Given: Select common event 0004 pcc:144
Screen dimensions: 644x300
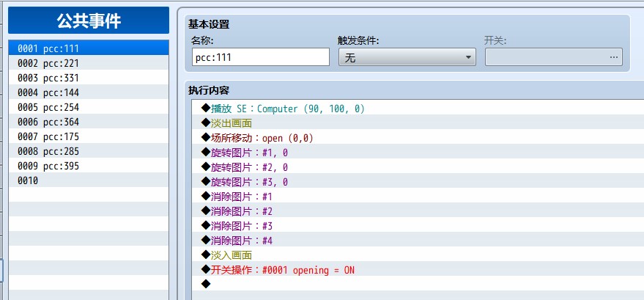Looking at the screenshot, I should point(89,92).
